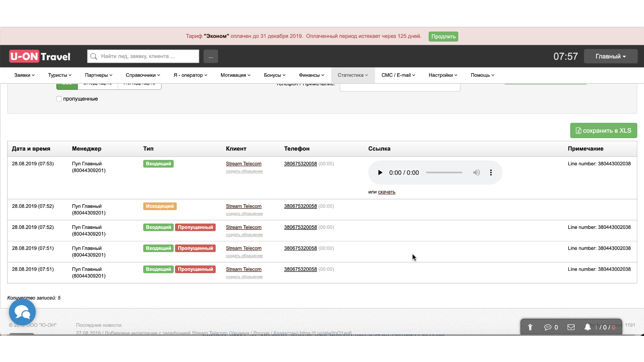The image size is (644, 362).
Task: Toggle the пропущенные checkbox
Action: point(59,99)
